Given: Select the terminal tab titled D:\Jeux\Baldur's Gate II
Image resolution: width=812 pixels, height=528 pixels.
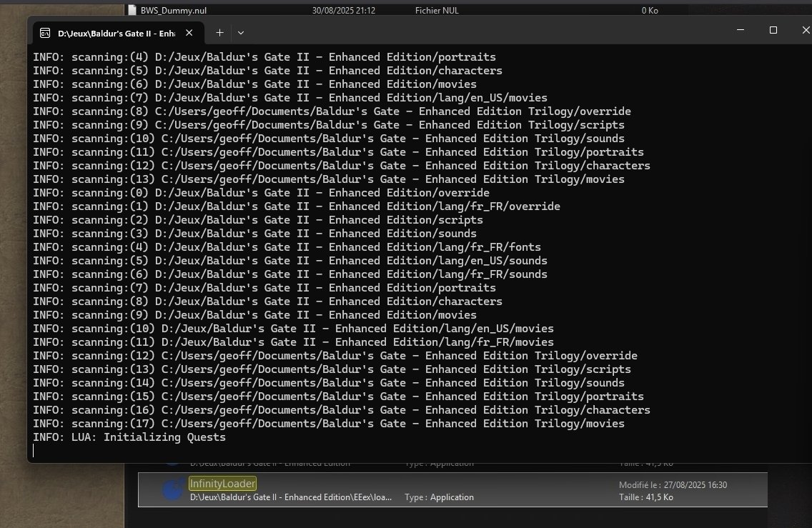Looking at the screenshot, I should [119, 33].
